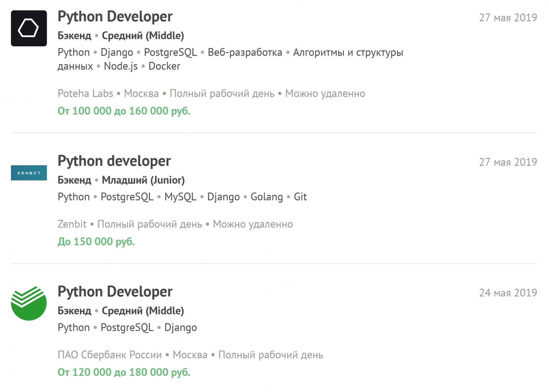549x392 pixels.
Task: Open the first Python Developer vacancy
Action: pyautogui.click(x=115, y=16)
